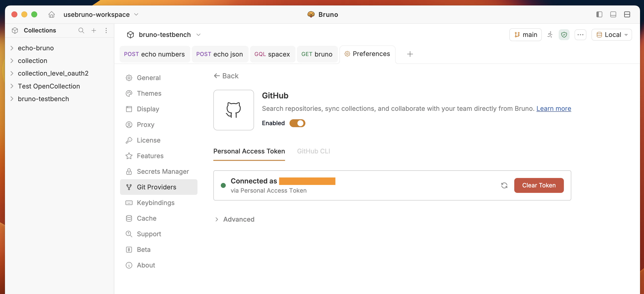Screen dimensions: 644x294
Task: Follow the Learn more link
Action: [553, 108]
